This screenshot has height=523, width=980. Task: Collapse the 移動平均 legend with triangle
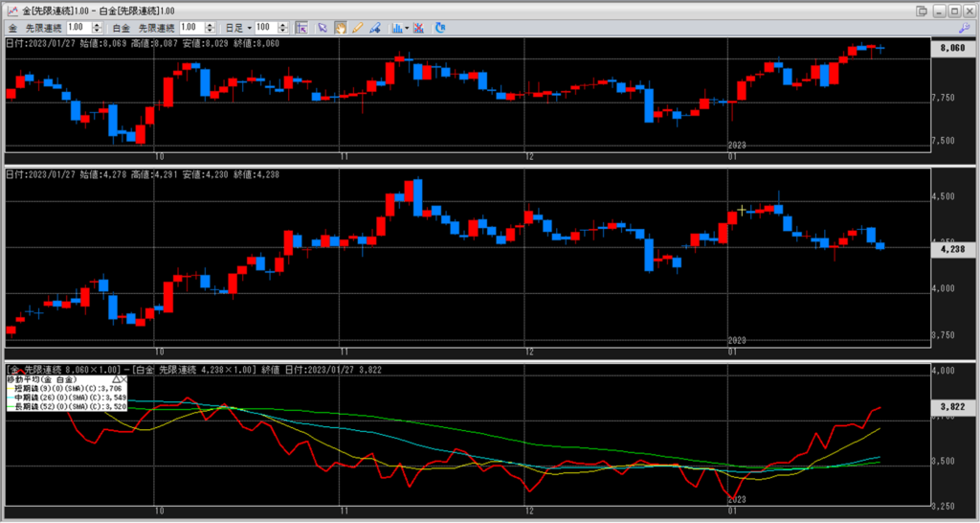(x=117, y=379)
